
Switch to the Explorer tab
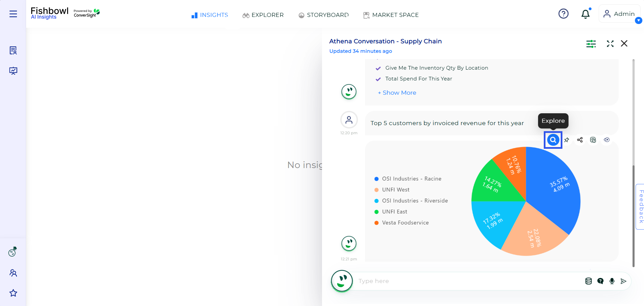point(263,15)
